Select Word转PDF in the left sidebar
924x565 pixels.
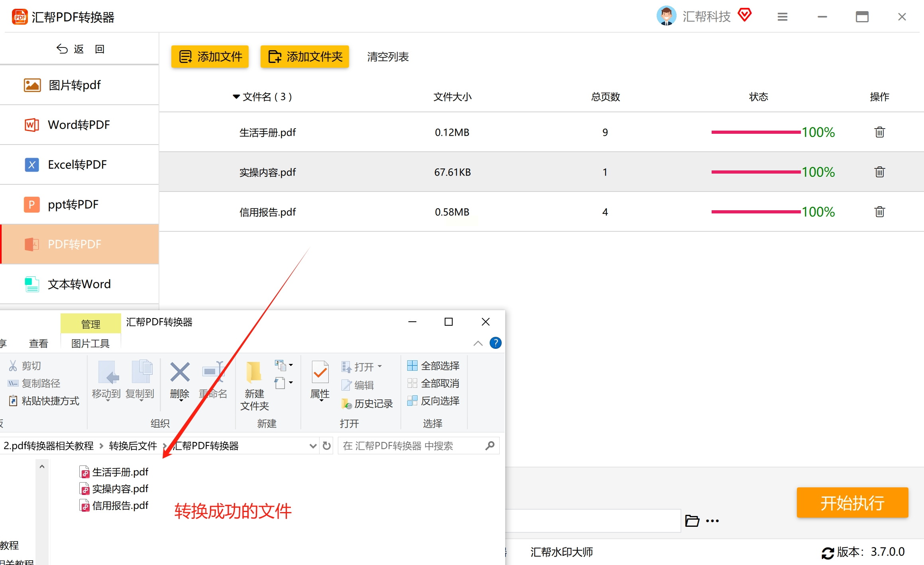tap(79, 125)
